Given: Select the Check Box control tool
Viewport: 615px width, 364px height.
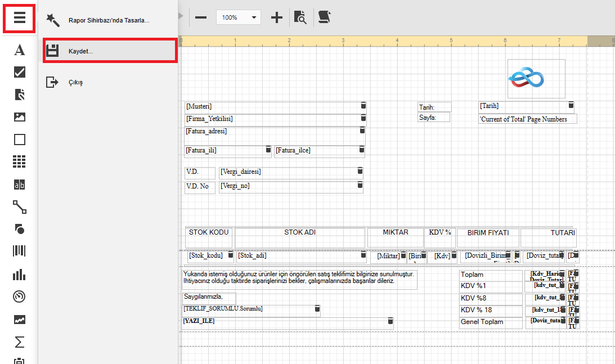Looking at the screenshot, I should tap(19, 72).
